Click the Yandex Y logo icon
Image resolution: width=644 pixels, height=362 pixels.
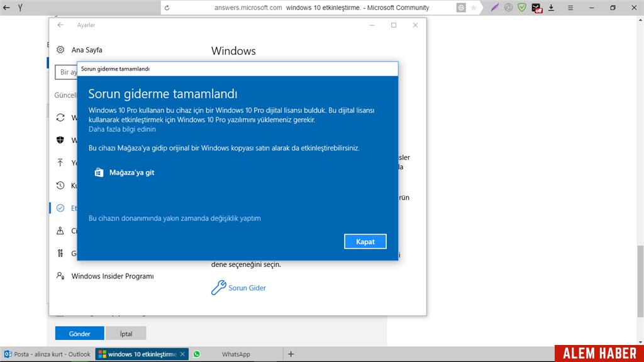tap(19, 8)
